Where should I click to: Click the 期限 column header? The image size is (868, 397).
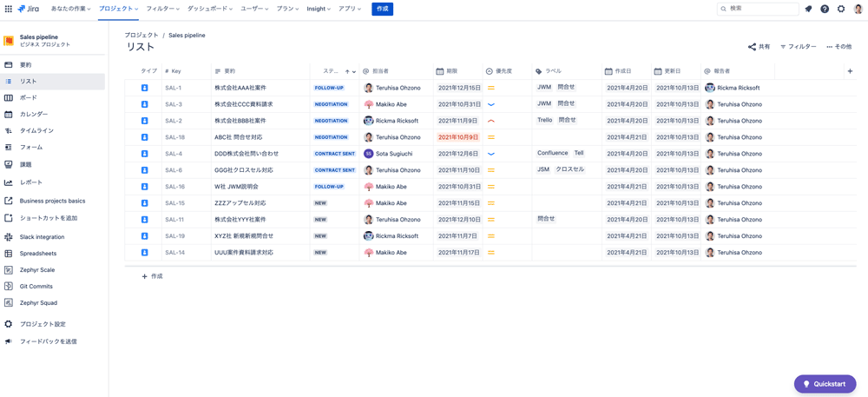tap(457, 71)
